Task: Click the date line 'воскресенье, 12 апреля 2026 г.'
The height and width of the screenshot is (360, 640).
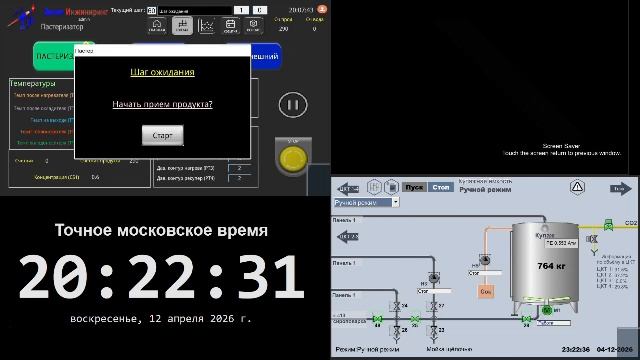Action: [x=161, y=318]
